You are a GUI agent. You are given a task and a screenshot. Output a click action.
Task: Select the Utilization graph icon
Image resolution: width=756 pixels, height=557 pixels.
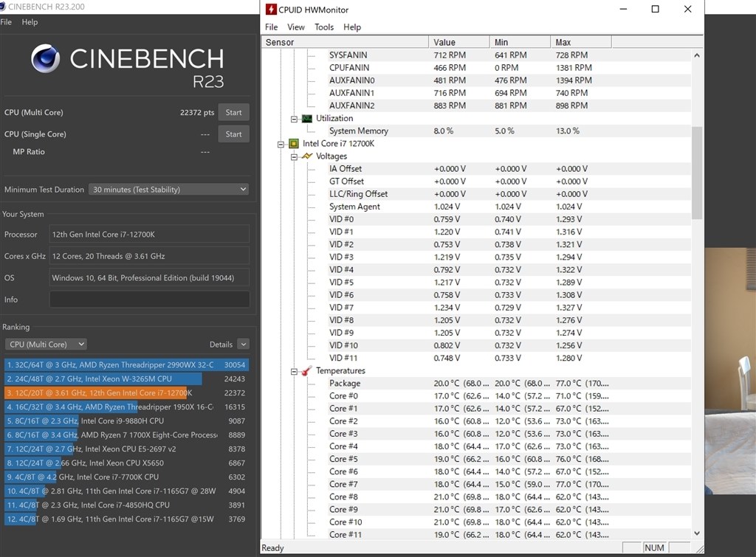(x=306, y=119)
